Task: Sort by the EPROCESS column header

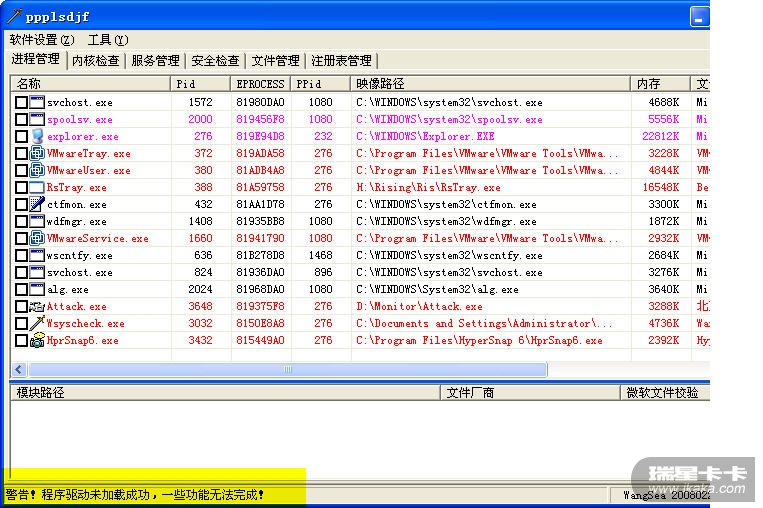Action: pyautogui.click(x=260, y=84)
